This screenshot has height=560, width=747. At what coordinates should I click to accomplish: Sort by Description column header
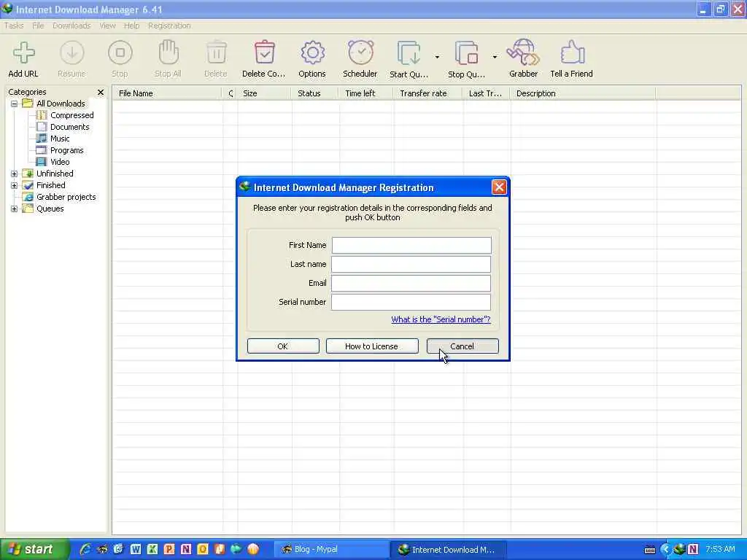583,93
